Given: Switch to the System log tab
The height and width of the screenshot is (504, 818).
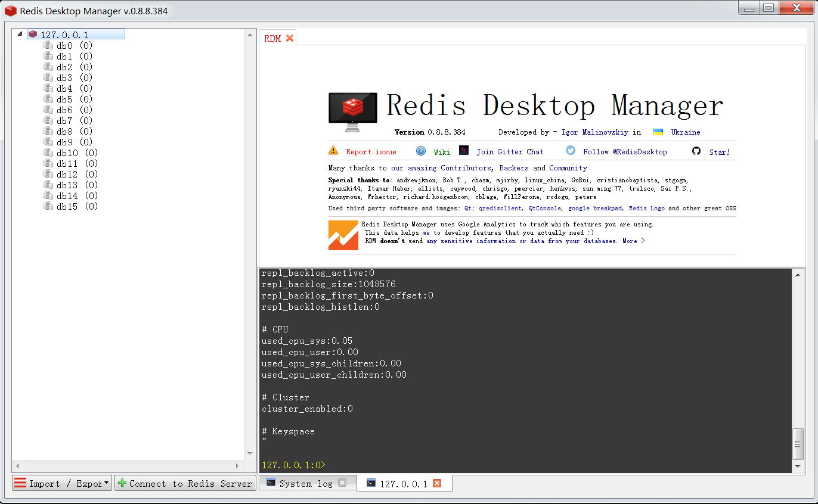Looking at the screenshot, I should pyautogui.click(x=306, y=483).
